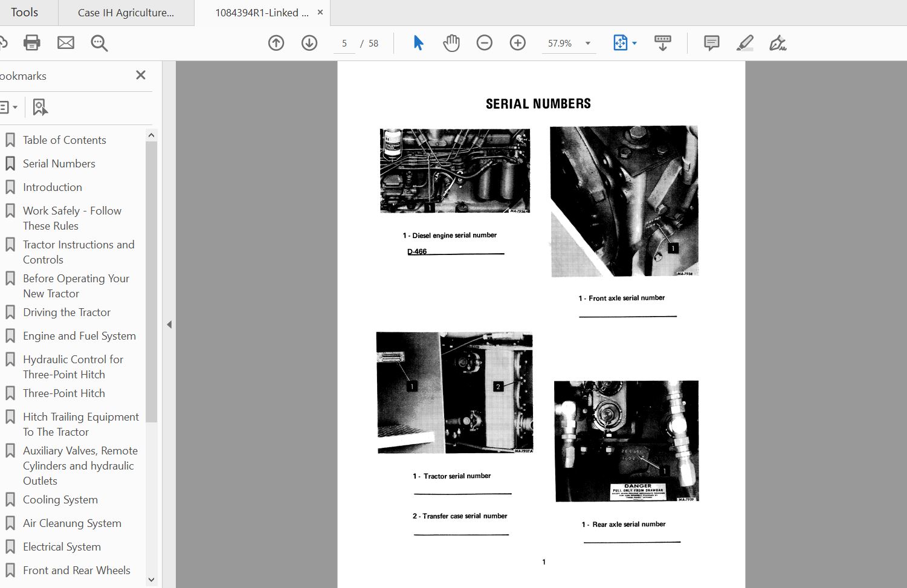Go to the next page arrow
The width and height of the screenshot is (907, 588).
(x=309, y=43)
